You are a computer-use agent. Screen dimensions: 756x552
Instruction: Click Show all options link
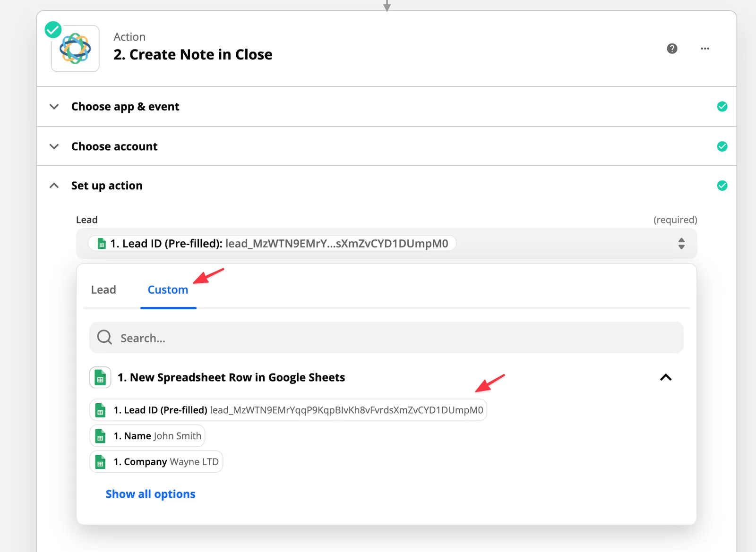click(x=150, y=494)
